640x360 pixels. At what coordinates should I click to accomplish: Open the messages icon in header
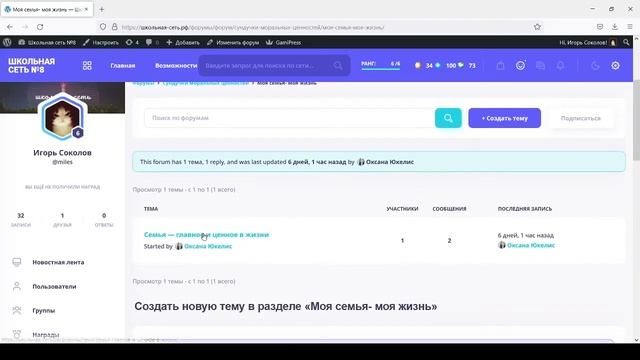[540, 65]
